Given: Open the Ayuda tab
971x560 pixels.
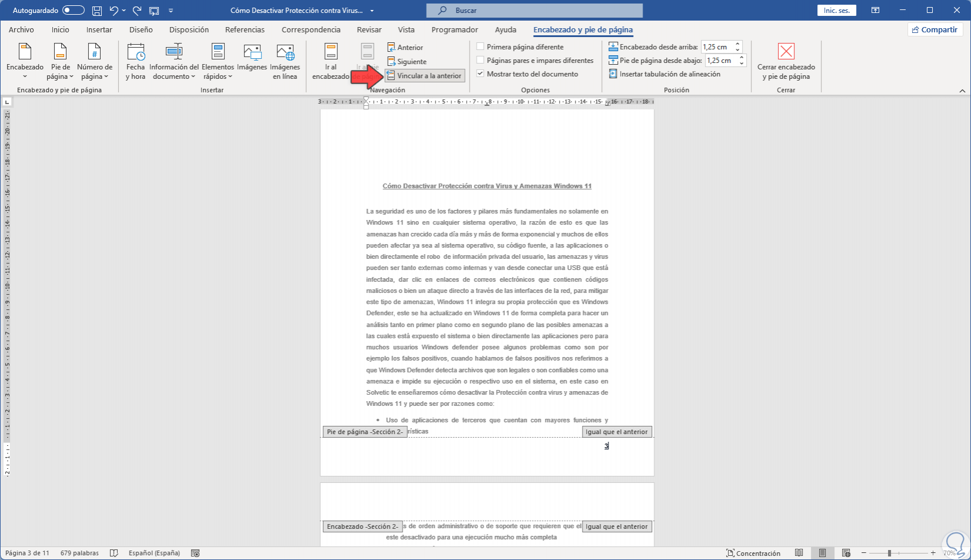Looking at the screenshot, I should (506, 29).
